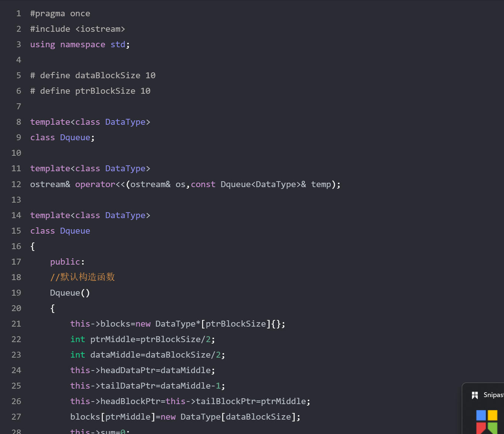Click "Dqueue" in the forward declaration line 9
Screen dimensions: 504x434
click(x=75, y=138)
